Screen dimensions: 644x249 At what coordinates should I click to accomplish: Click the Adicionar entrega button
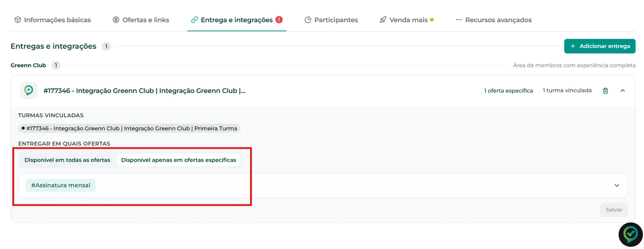click(600, 46)
